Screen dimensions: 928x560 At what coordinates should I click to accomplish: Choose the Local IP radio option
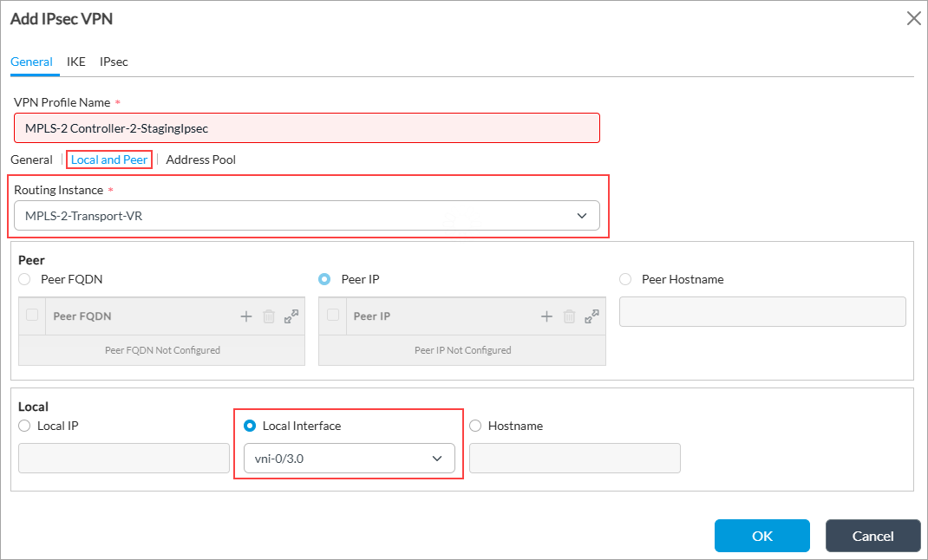click(24, 426)
